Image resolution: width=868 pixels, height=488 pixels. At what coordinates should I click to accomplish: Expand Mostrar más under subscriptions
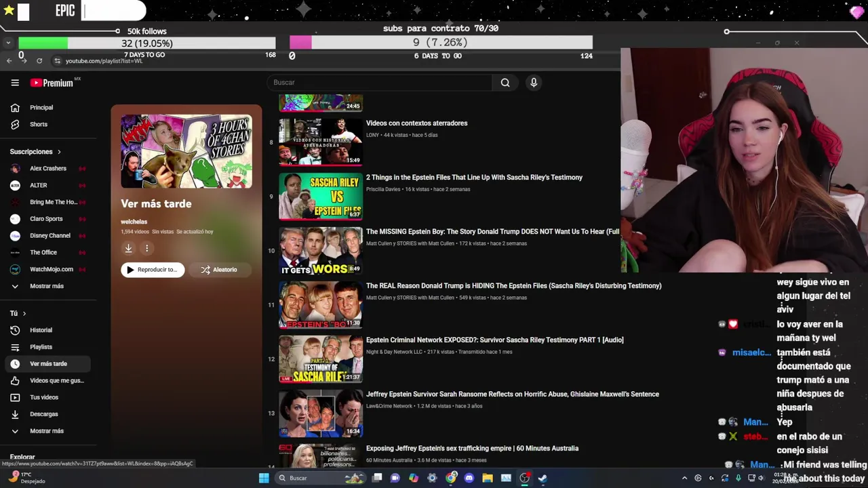tap(47, 286)
